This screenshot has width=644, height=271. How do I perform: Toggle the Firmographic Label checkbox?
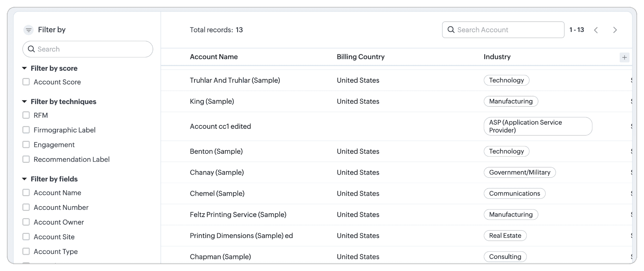pyautogui.click(x=26, y=130)
